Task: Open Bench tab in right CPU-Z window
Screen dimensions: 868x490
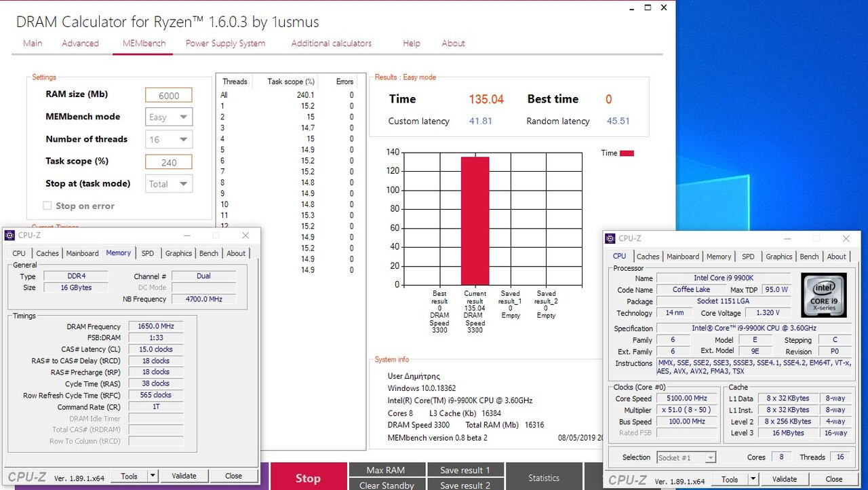Action: (x=809, y=257)
